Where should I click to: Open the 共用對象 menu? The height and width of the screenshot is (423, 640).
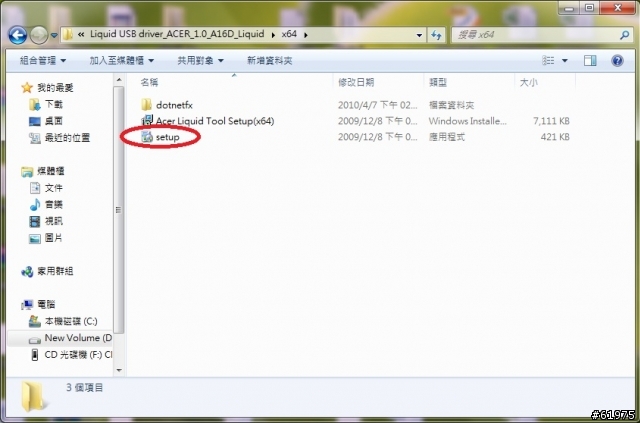click(200, 61)
